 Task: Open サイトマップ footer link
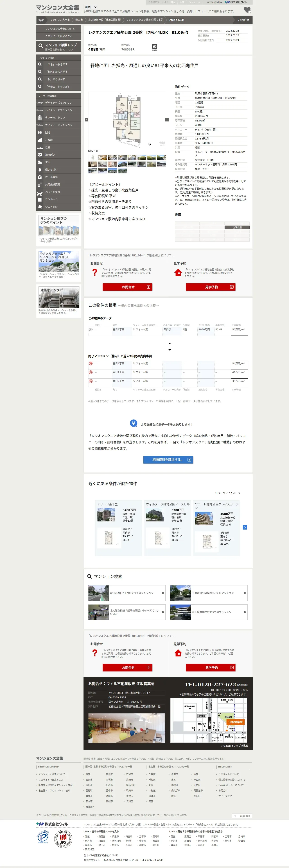point(225,796)
